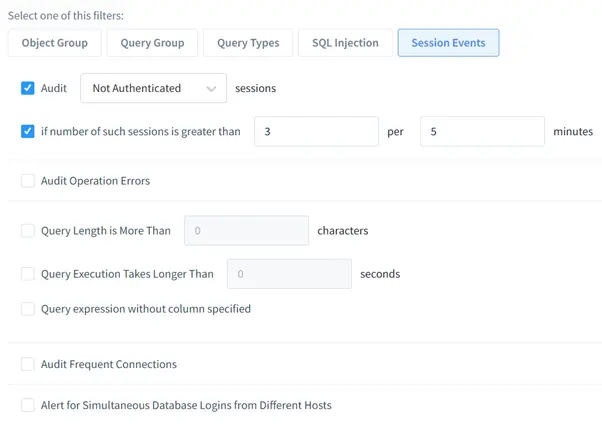Click the query length characters input field
602x424 pixels.
click(246, 230)
